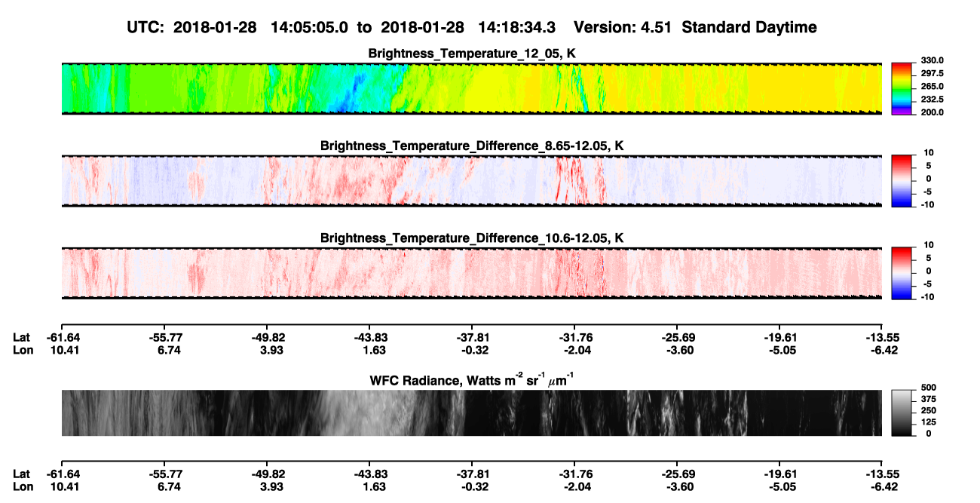The width and height of the screenshot is (980, 503).
Task: Click the 'Brightness_Temperature_12_05, K' panel title
Action: (472, 54)
